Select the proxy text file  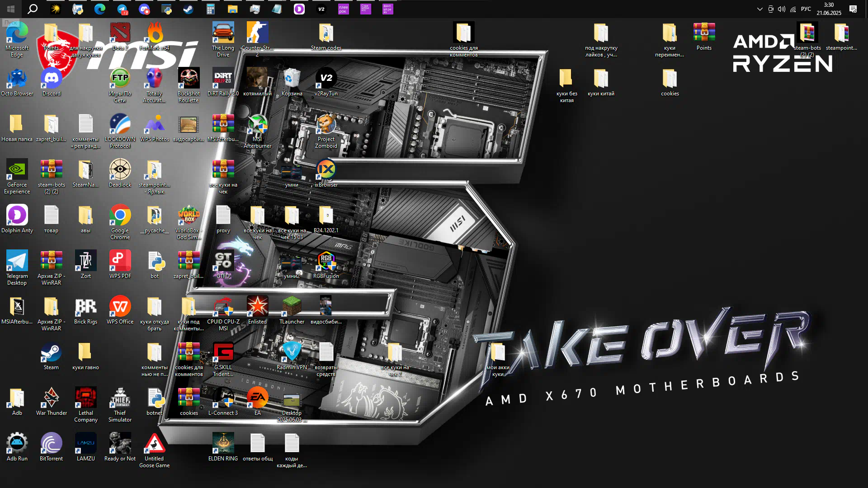223,219
